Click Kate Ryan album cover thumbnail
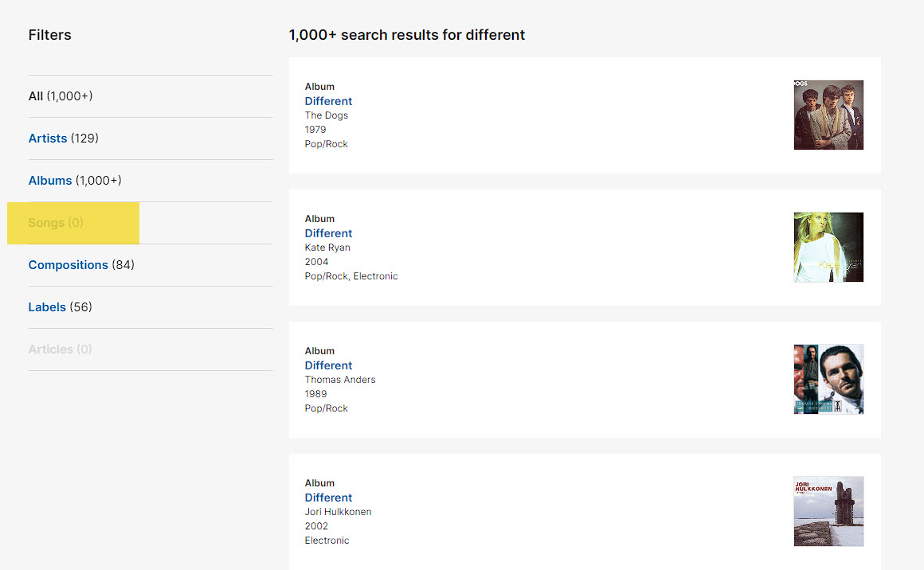The image size is (924, 570). click(828, 247)
